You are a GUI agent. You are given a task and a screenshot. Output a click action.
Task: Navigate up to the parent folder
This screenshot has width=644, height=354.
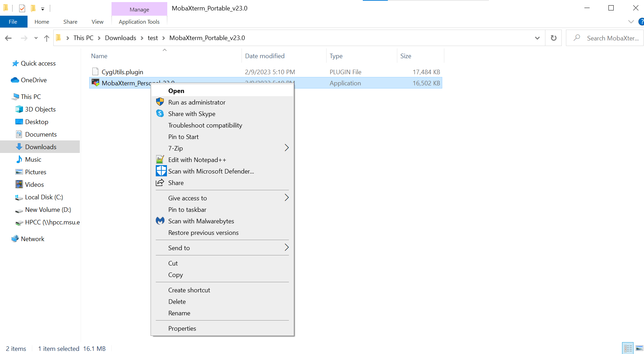click(47, 38)
